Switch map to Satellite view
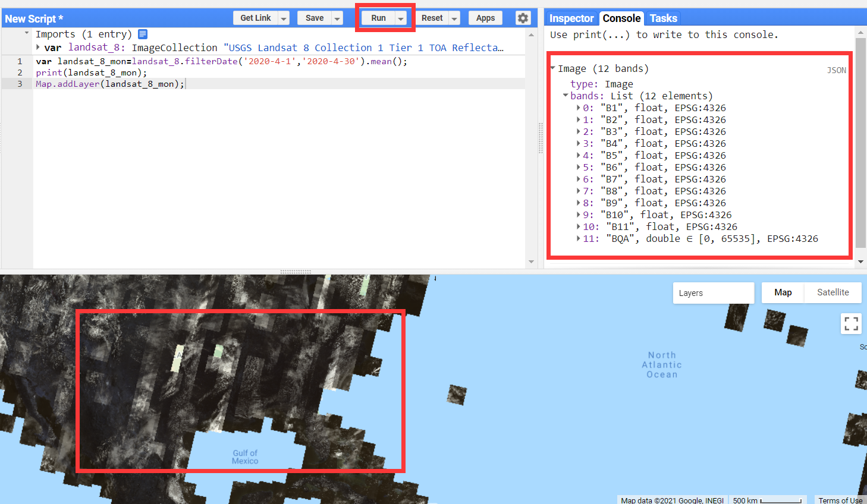Image resolution: width=867 pixels, height=504 pixels. 832,292
